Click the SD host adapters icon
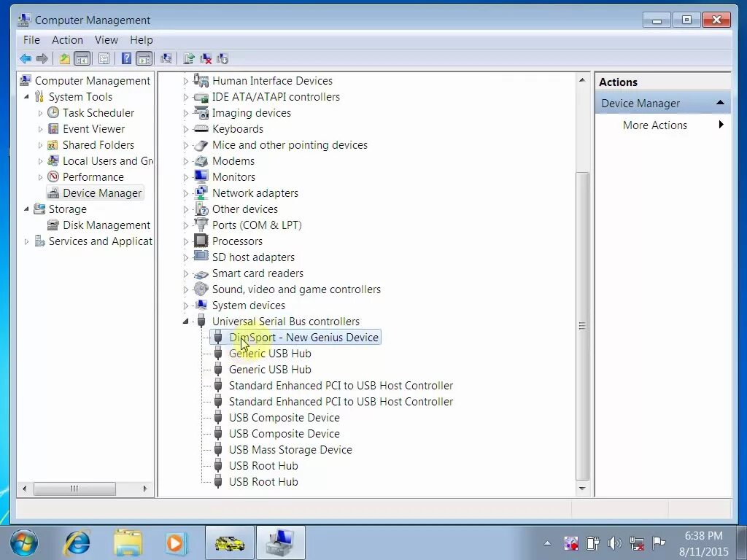The width and height of the screenshot is (747, 560). (x=201, y=257)
